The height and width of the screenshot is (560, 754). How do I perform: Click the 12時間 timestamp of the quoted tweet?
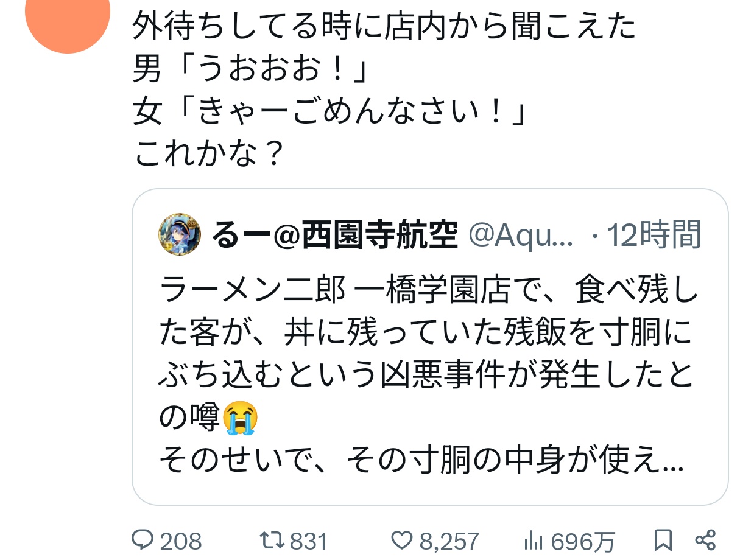653,235
